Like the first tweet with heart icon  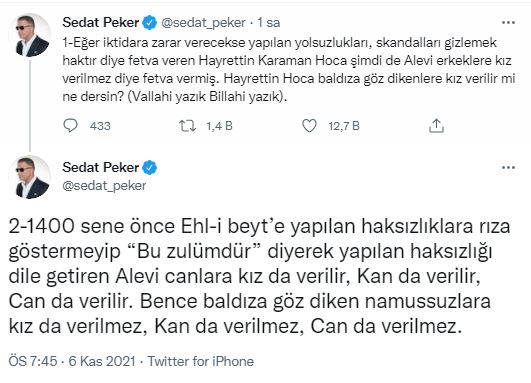(309, 126)
